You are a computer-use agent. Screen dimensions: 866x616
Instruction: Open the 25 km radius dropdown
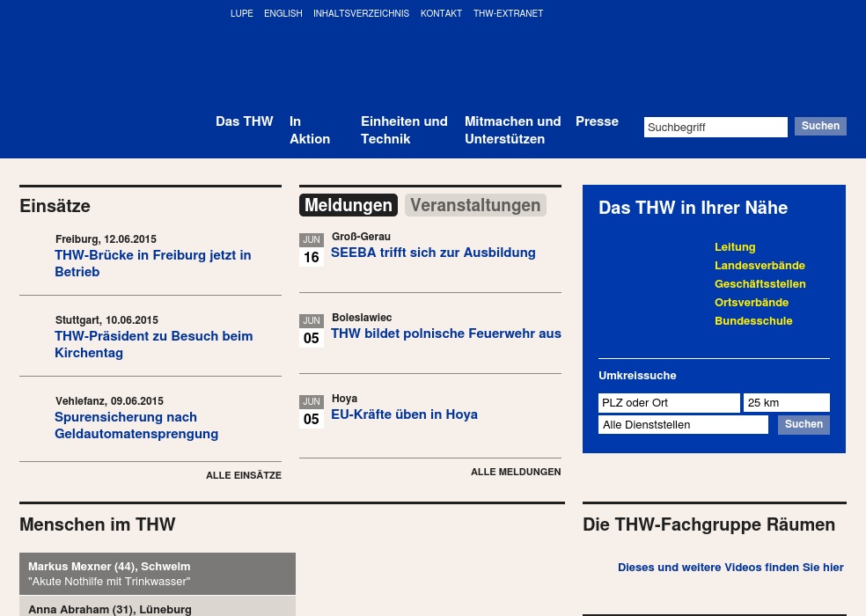786,403
